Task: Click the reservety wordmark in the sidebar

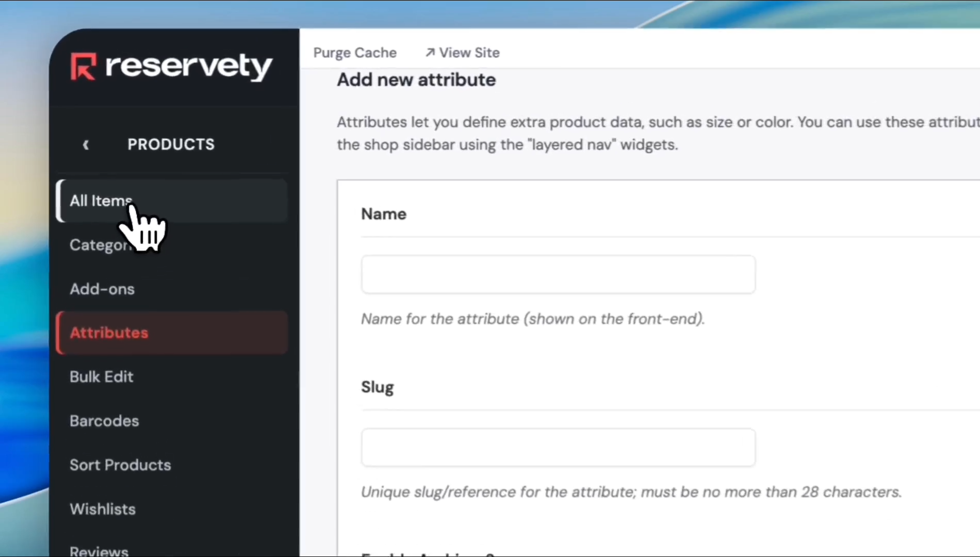Action: (x=188, y=67)
